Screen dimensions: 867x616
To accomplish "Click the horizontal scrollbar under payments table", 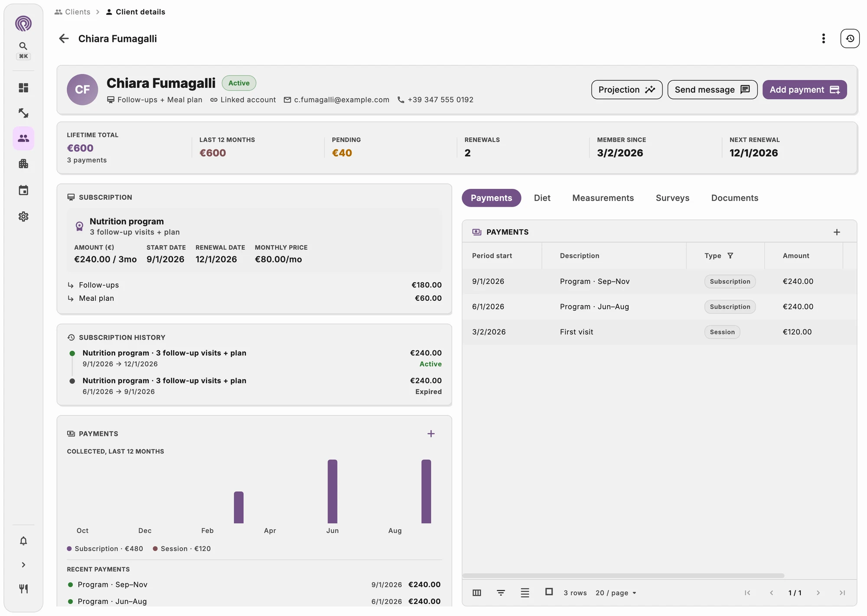I will pos(623,576).
